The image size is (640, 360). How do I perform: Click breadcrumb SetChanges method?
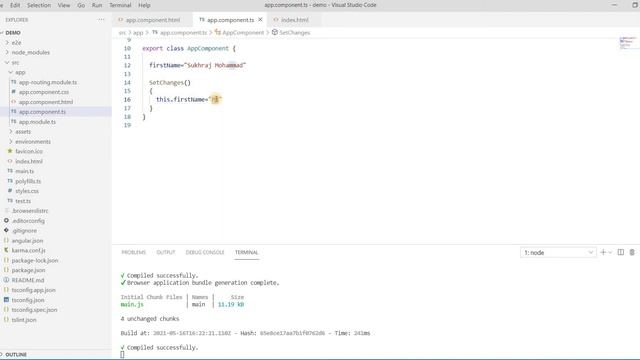[294, 33]
